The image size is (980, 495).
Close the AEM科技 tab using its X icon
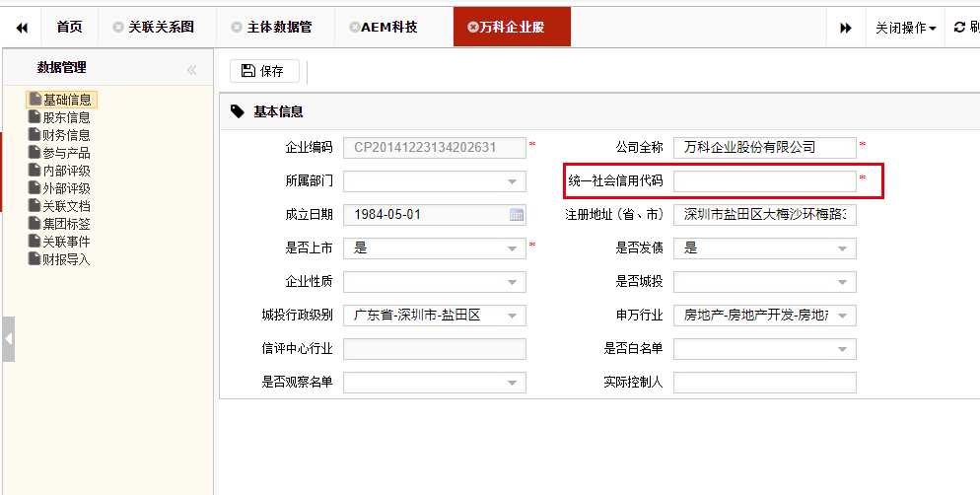(x=354, y=27)
